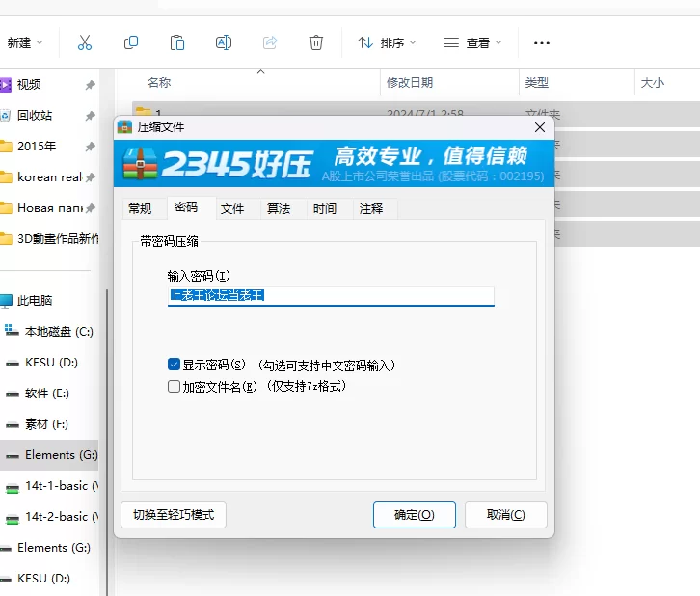Open the 查看 view dropdown

(x=472, y=42)
